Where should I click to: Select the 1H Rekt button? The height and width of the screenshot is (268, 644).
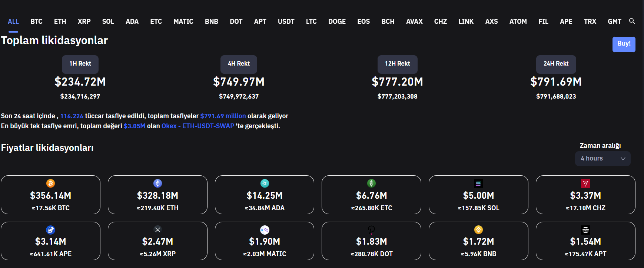point(80,64)
